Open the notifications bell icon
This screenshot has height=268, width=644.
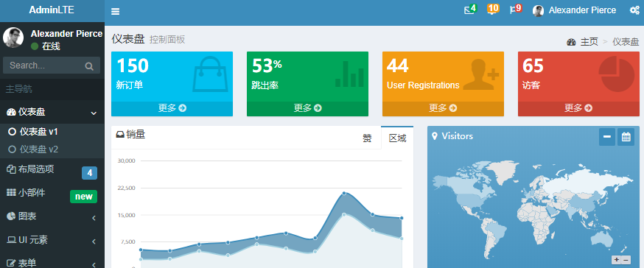point(491,11)
